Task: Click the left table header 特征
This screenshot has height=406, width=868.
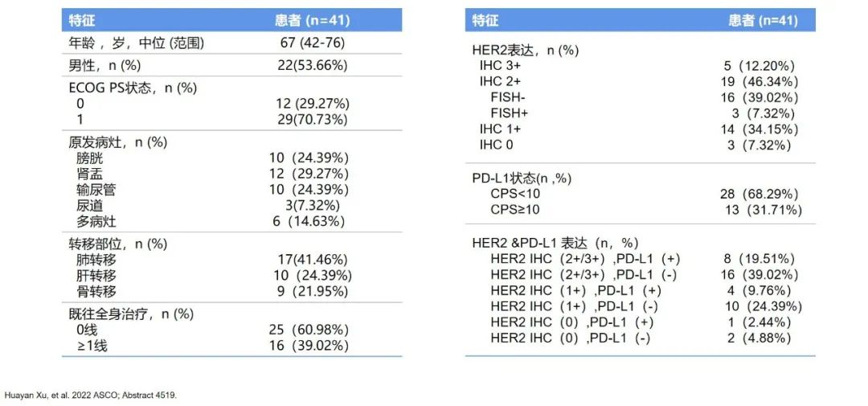Action: tap(82, 21)
